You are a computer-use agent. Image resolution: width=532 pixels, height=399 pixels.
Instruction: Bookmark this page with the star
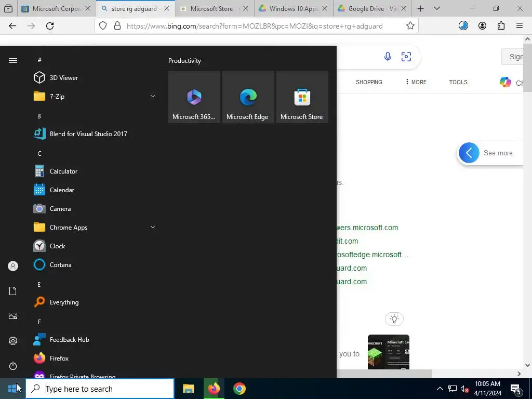click(410, 26)
